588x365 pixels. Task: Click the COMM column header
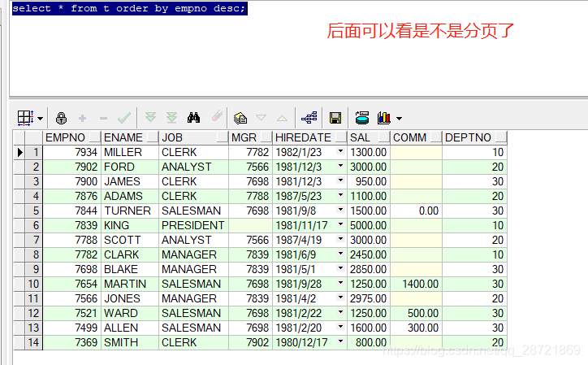pyautogui.click(x=417, y=137)
